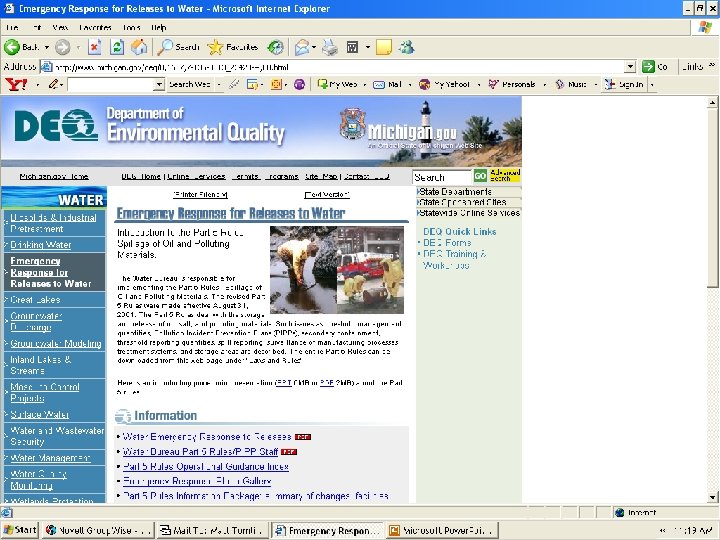Open the Yahoo search box dropdown arrow
The width and height of the screenshot is (720, 540).
(x=159, y=84)
